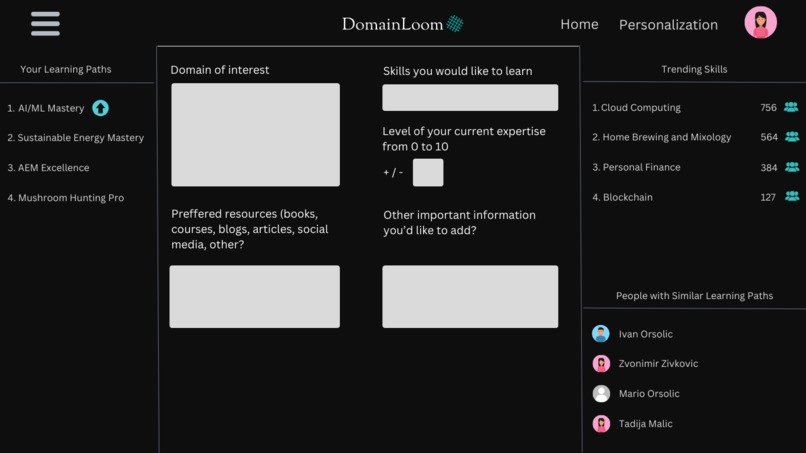Click the 756 learner count
Screen dimensions: 806x453
tap(768, 107)
